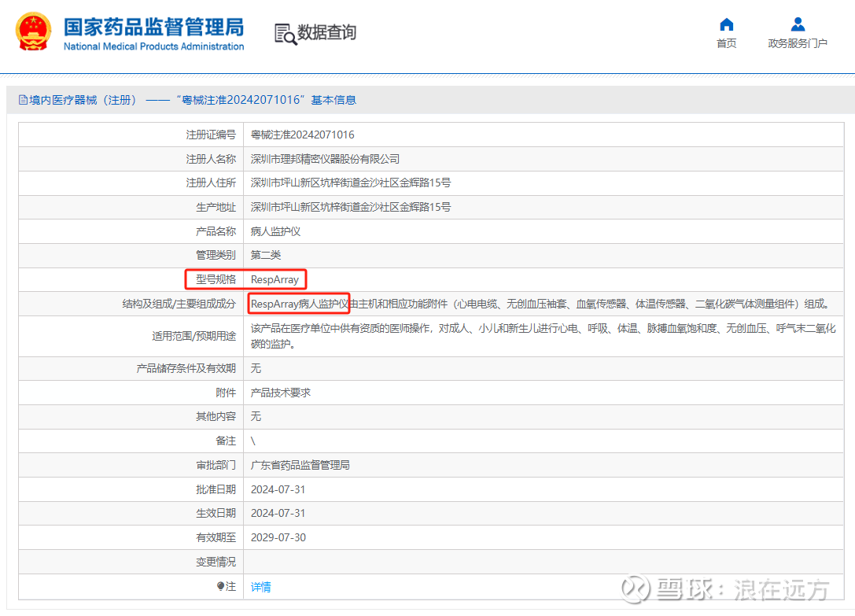Viewport: 855px width, 616px height.
Task: Click the registrant name 深圳市理邦精密仪器股份有限公司
Action: point(325,159)
